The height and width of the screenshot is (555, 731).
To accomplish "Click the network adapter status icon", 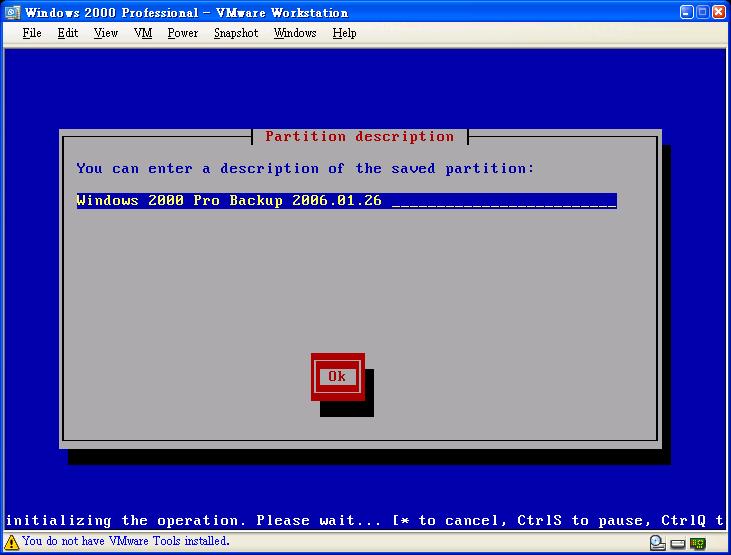I will click(698, 543).
